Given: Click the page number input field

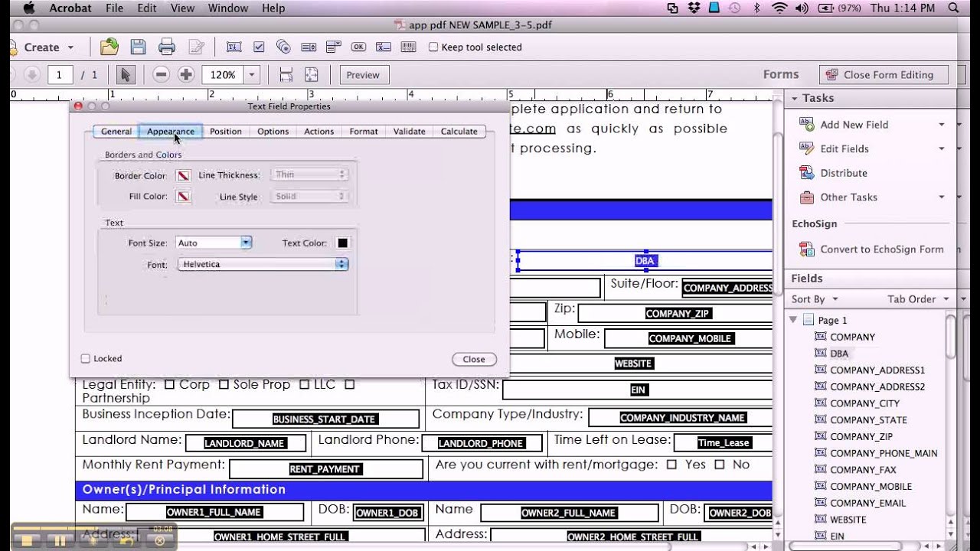Looking at the screenshot, I should coord(60,74).
